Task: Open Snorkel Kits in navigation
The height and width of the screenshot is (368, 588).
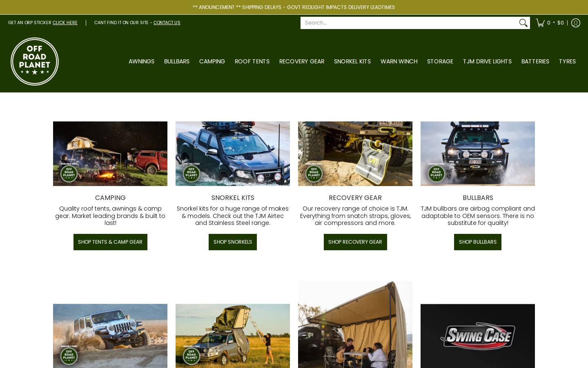Action: coord(352,61)
